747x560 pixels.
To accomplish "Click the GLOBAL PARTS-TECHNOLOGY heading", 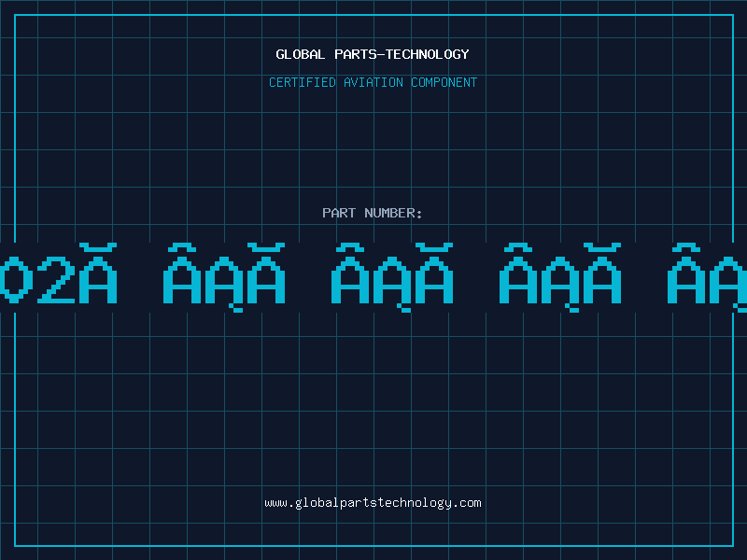I will coord(373,54).
